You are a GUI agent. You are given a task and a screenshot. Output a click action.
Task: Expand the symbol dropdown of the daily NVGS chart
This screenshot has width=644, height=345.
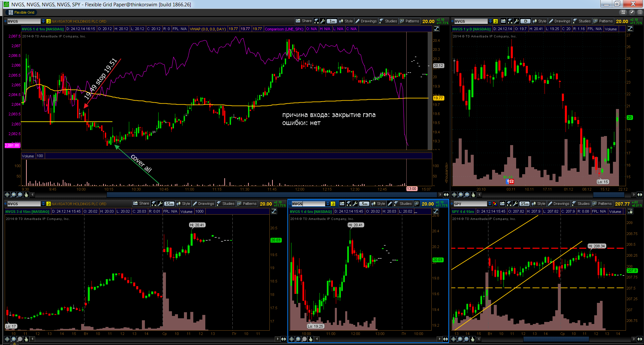[x=490, y=21]
